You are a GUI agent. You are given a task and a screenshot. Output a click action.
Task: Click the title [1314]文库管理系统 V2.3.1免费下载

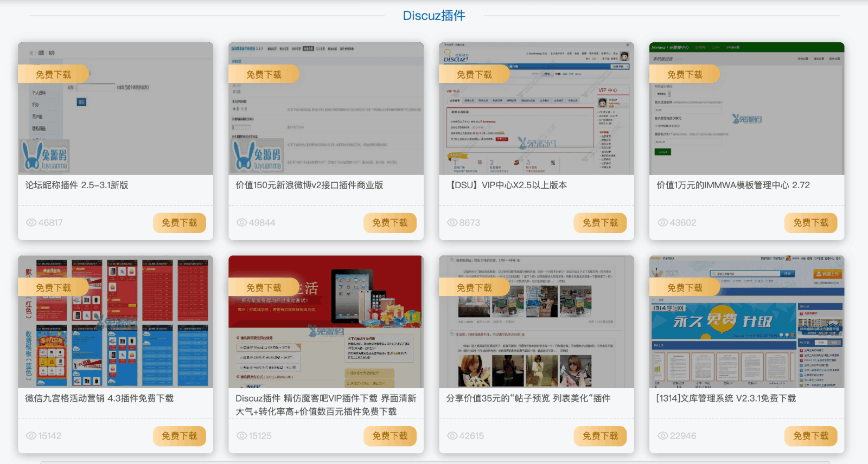tap(726, 398)
